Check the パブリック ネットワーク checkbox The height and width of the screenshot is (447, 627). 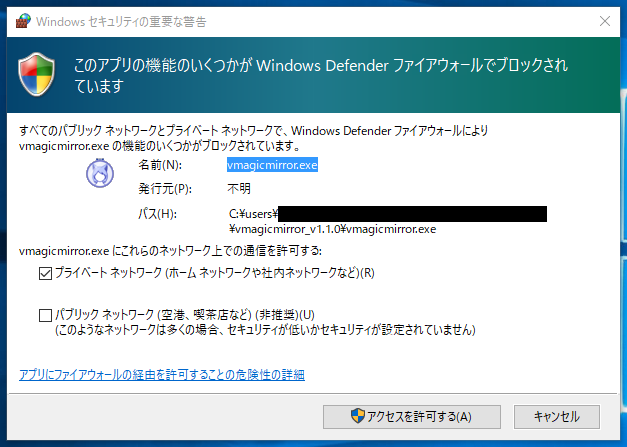pyautogui.click(x=45, y=315)
